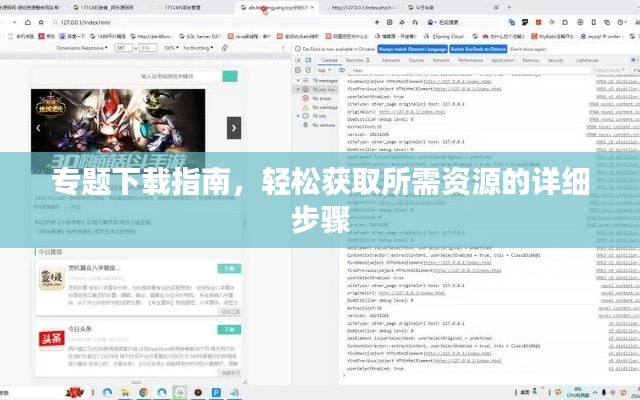The height and width of the screenshot is (400, 640).
Task: Open the No throttling dropdown
Action: (x=198, y=48)
